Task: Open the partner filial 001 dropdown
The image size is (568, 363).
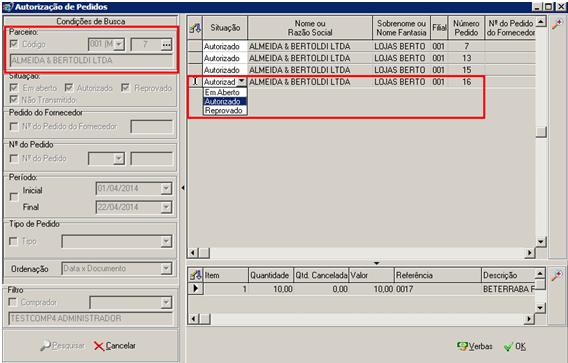Action: 119,45
